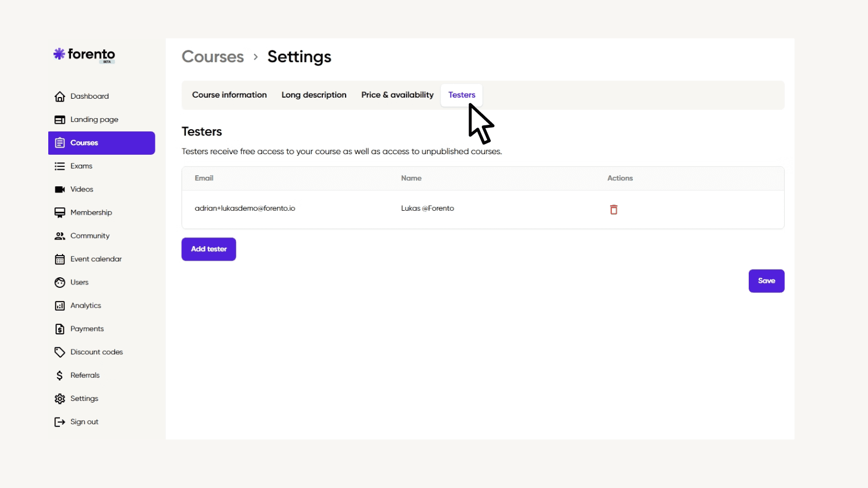The width and height of the screenshot is (868, 488).
Task: Click the Sign out arrow icon
Action: pos(60,422)
